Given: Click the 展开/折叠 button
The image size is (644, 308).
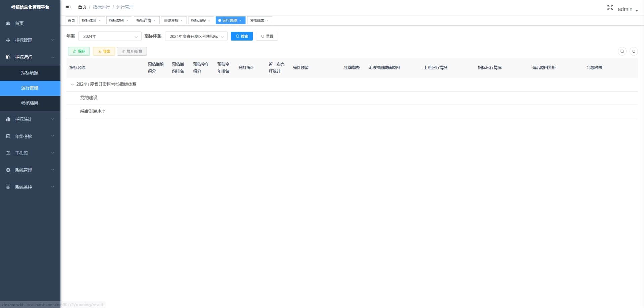Looking at the screenshot, I should pos(132,51).
